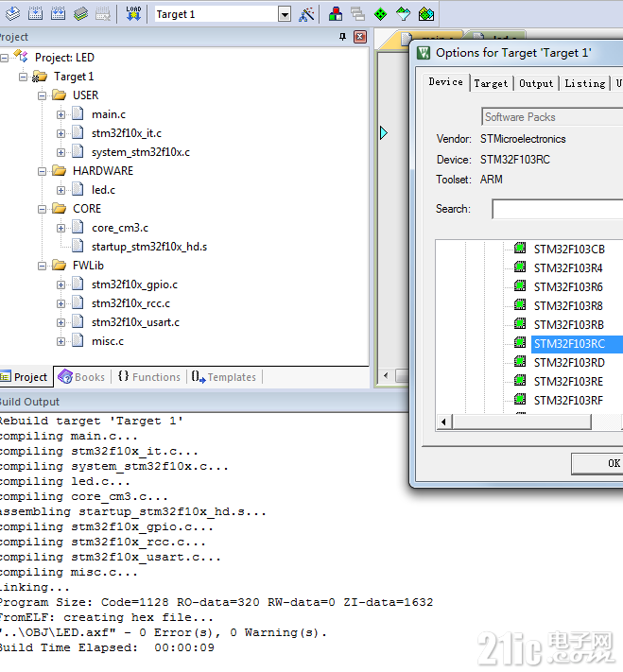Select STM32F103R6 in the device list

(x=568, y=286)
